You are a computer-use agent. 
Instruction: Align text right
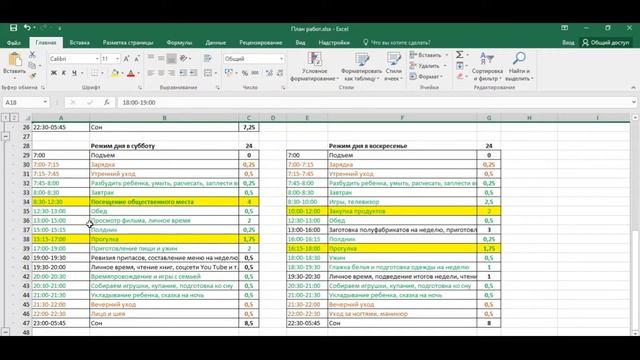(x=171, y=73)
